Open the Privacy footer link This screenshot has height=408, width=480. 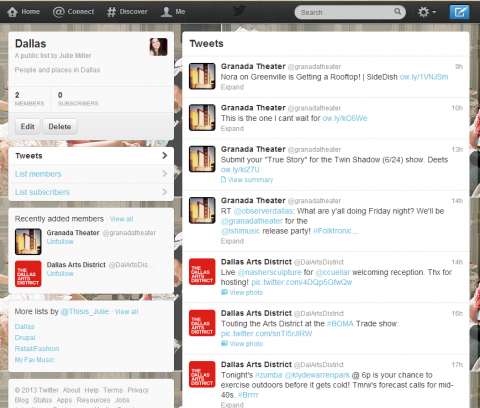coord(138,390)
